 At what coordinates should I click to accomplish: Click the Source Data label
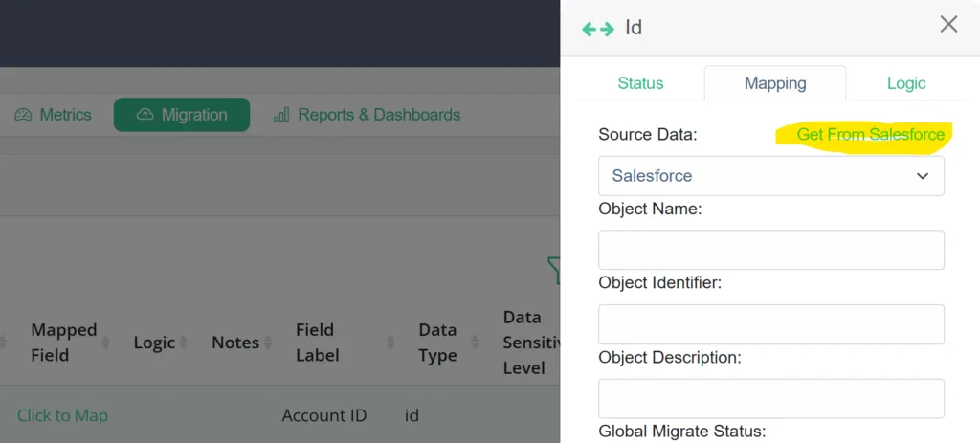(x=648, y=134)
